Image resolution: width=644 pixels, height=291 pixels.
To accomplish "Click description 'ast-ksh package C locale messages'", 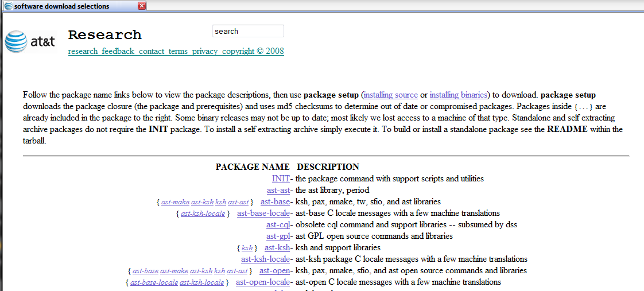I will click(412, 259).
